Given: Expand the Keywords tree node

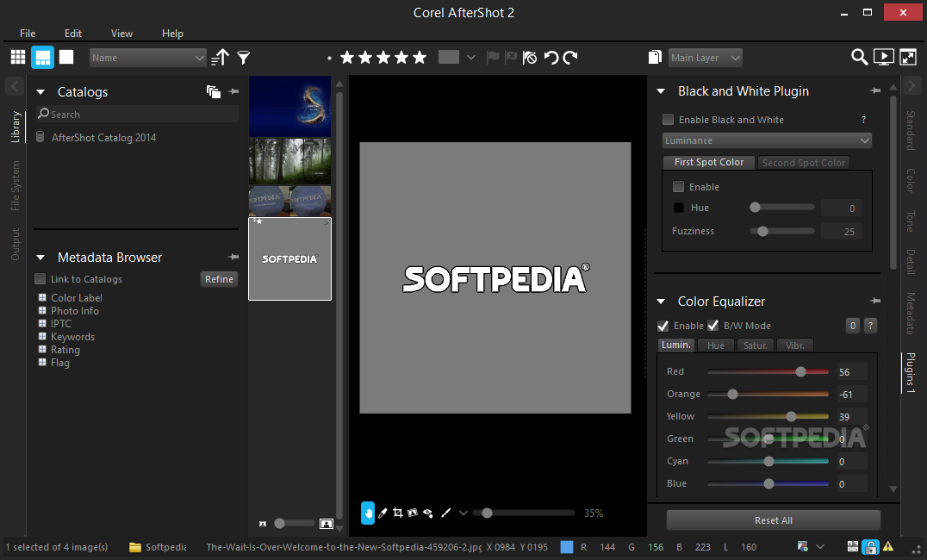Looking at the screenshot, I should tap(42, 337).
